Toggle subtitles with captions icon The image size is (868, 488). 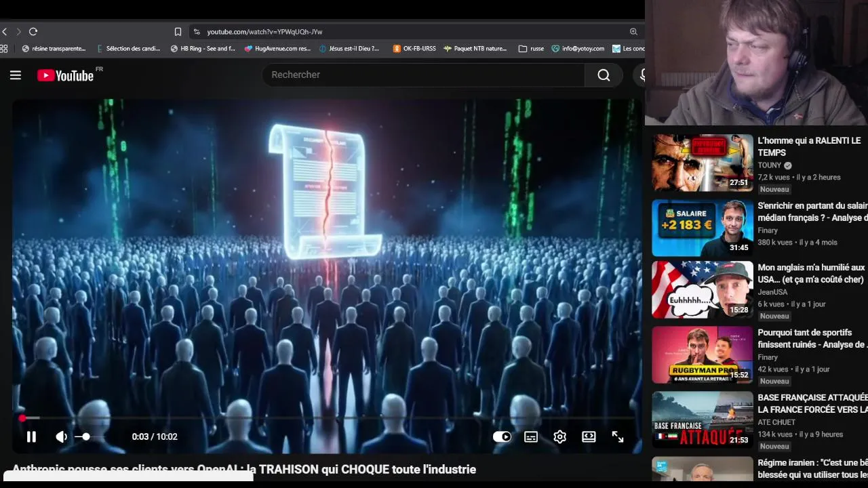(x=531, y=437)
